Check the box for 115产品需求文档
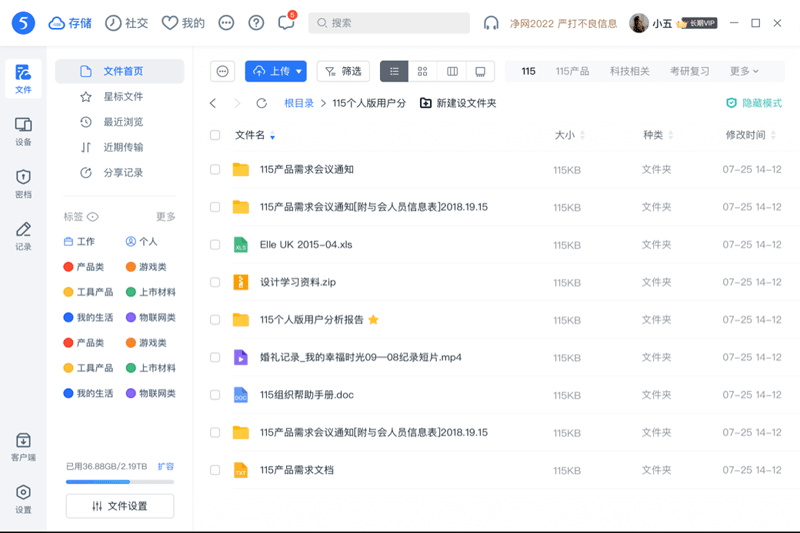Screen dimensions: 800x533 (215, 470)
